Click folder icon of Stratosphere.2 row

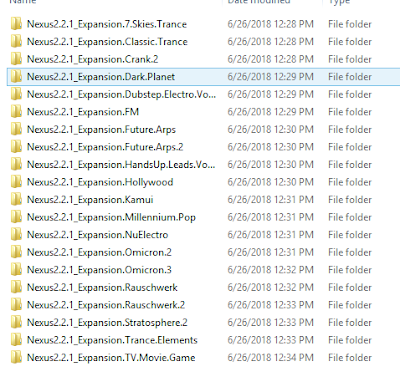pos(16,322)
